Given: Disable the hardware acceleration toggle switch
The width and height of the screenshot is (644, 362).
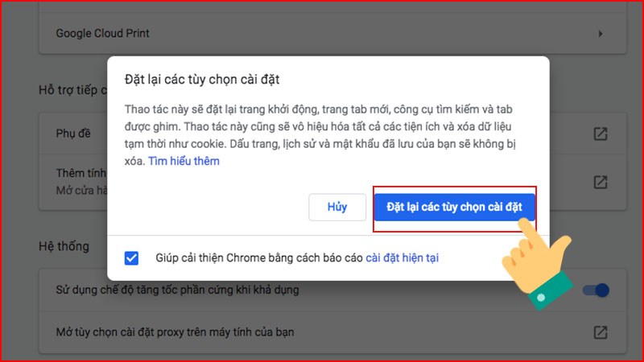Looking at the screenshot, I should coord(596,290).
